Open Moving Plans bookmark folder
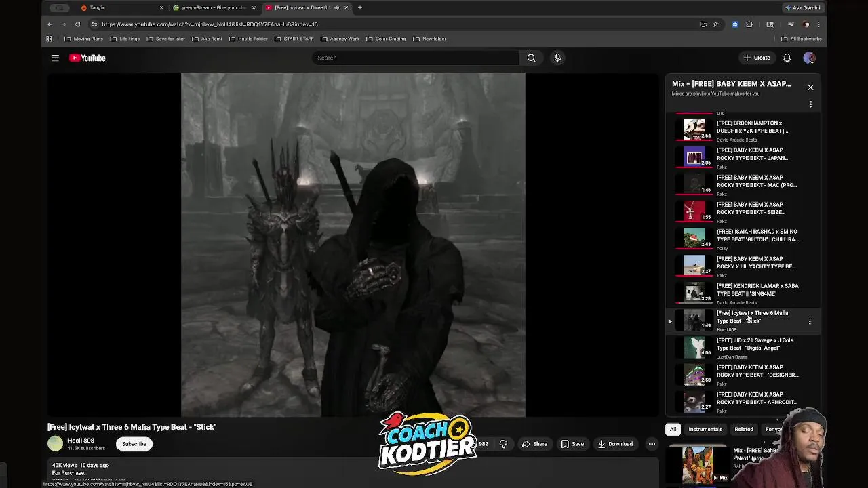 click(83, 39)
